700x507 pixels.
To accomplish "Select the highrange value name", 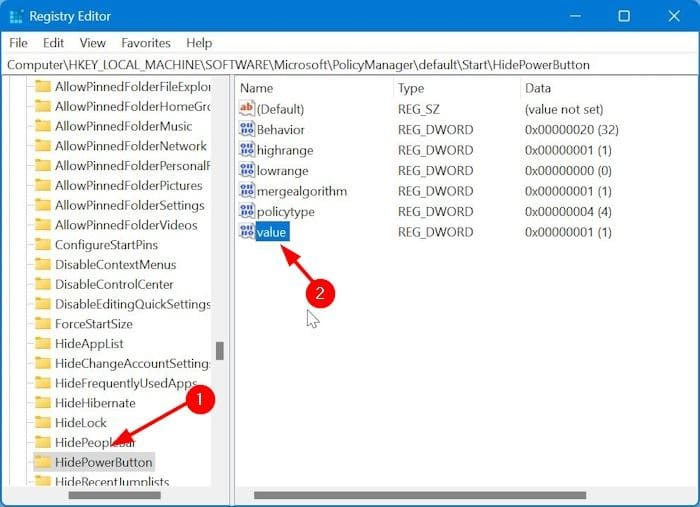I will coord(285,150).
